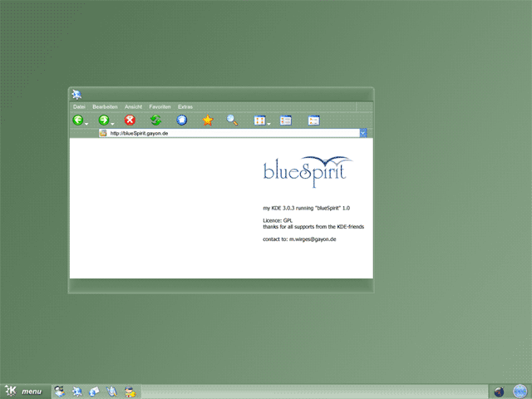The image size is (532, 399).
Task: Click the magnifying glass search icon
Action: coord(233,120)
